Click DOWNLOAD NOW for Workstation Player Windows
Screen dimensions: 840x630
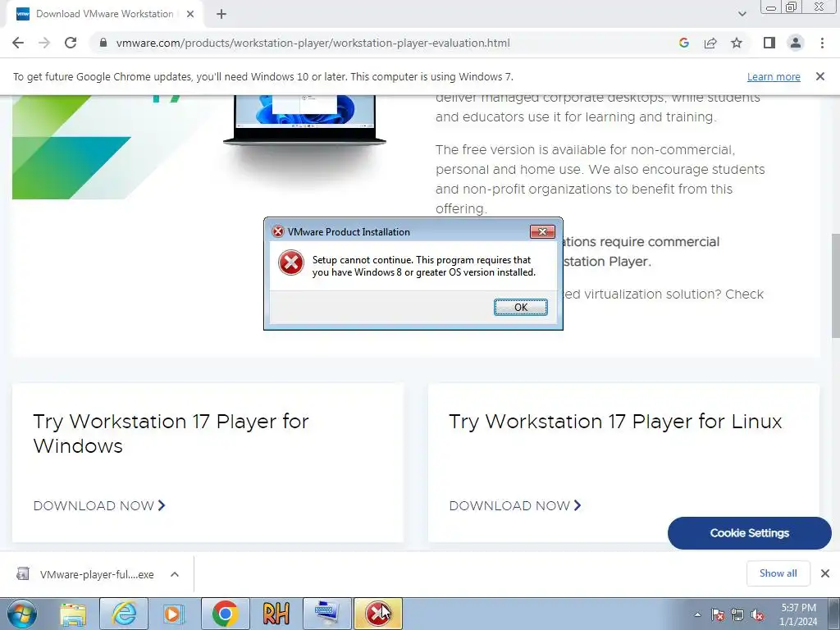coord(99,505)
